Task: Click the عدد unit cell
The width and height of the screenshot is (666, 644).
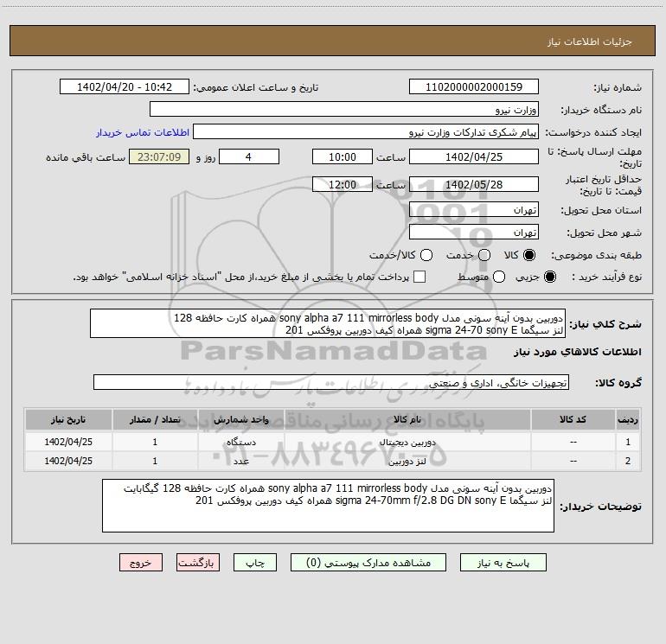Action: 240,461
